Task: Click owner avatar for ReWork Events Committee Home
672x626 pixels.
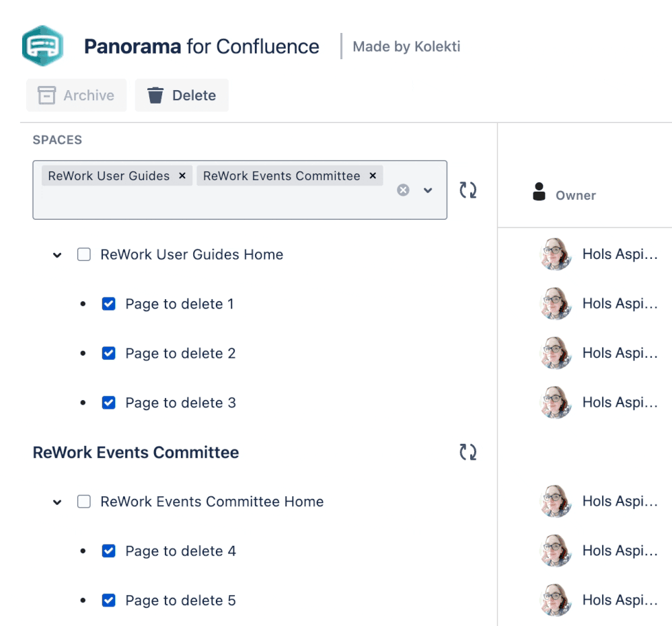Action: [556, 502]
